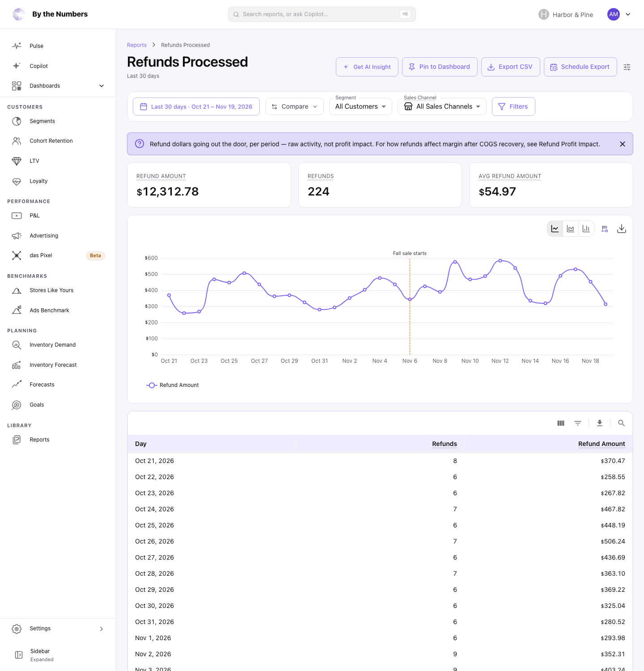The image size is (644, 671).
Task: Show table columns selector
Action: (x=561, y=423)
